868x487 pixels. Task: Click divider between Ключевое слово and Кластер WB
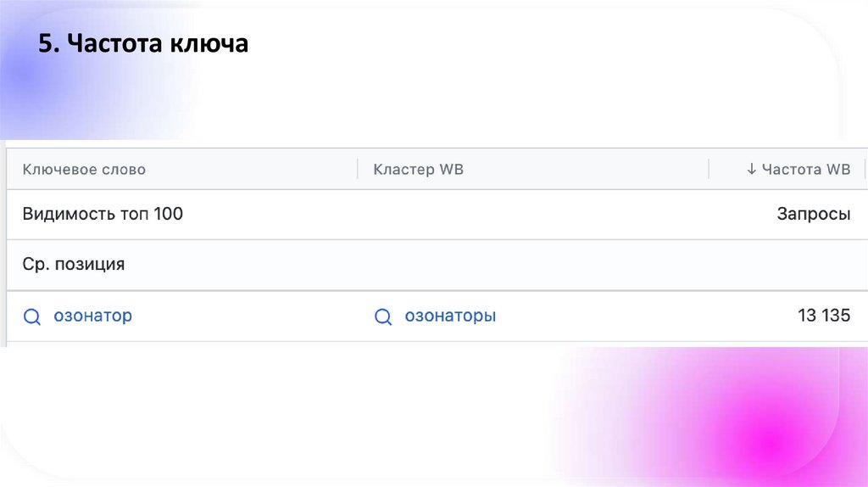358,170
